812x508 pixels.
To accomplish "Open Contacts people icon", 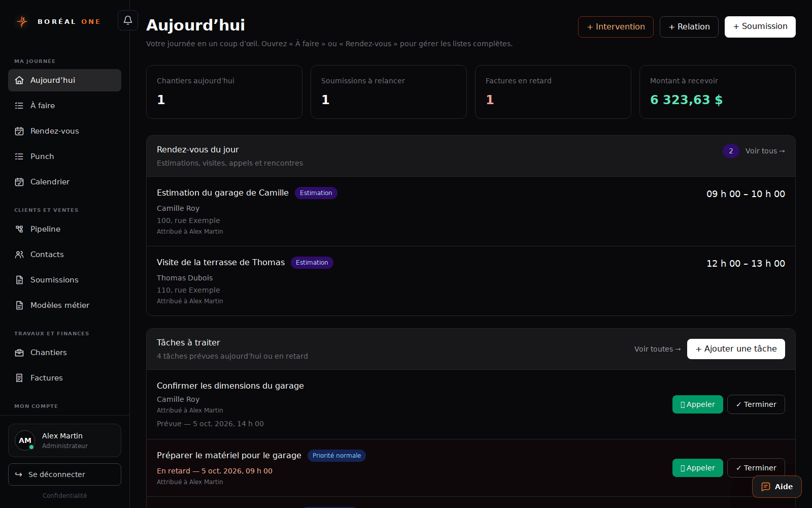I will coord(19,255).
